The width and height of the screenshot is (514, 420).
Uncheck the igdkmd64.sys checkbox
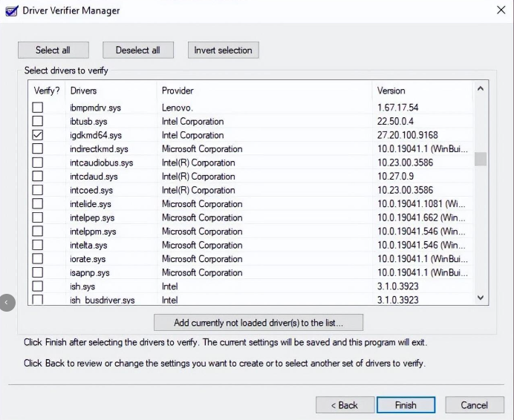(38, 135)
